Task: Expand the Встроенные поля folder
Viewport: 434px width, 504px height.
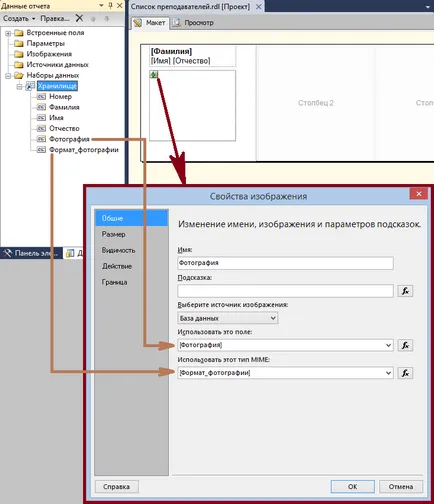Action: (x=8, y=33)
